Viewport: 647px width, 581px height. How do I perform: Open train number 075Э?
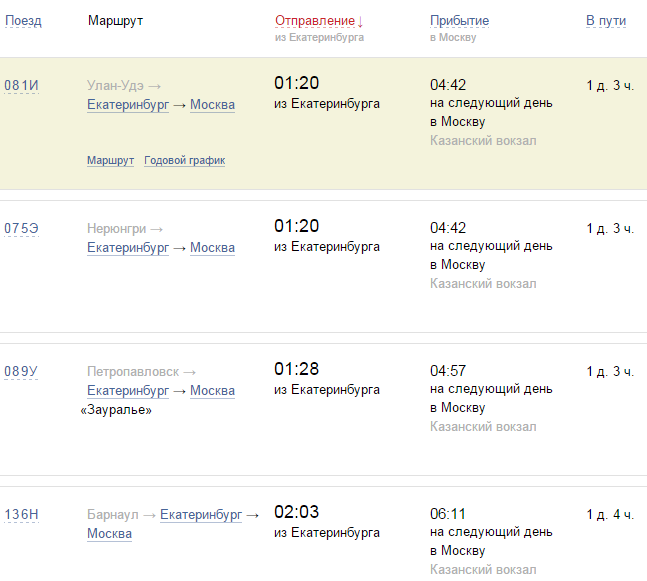point(21,228)
